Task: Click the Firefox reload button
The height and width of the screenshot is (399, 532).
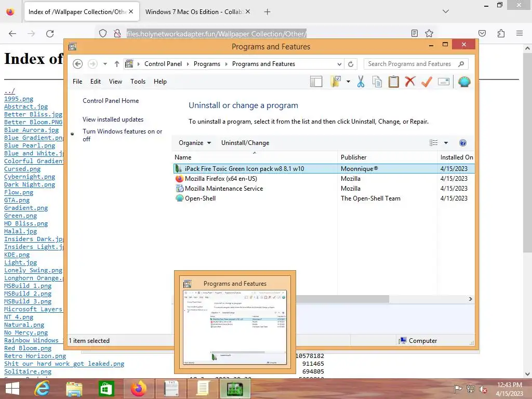Action: tap(50, 34)
